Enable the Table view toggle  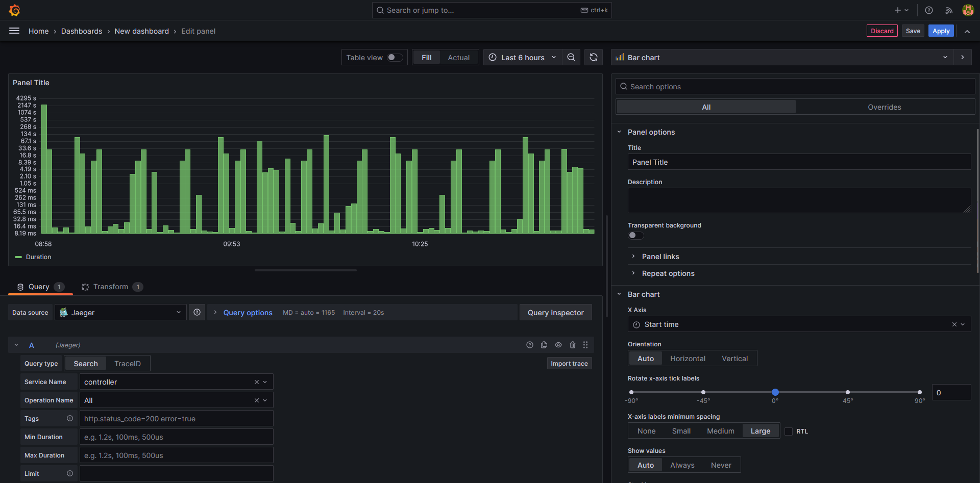coord(395,58)
